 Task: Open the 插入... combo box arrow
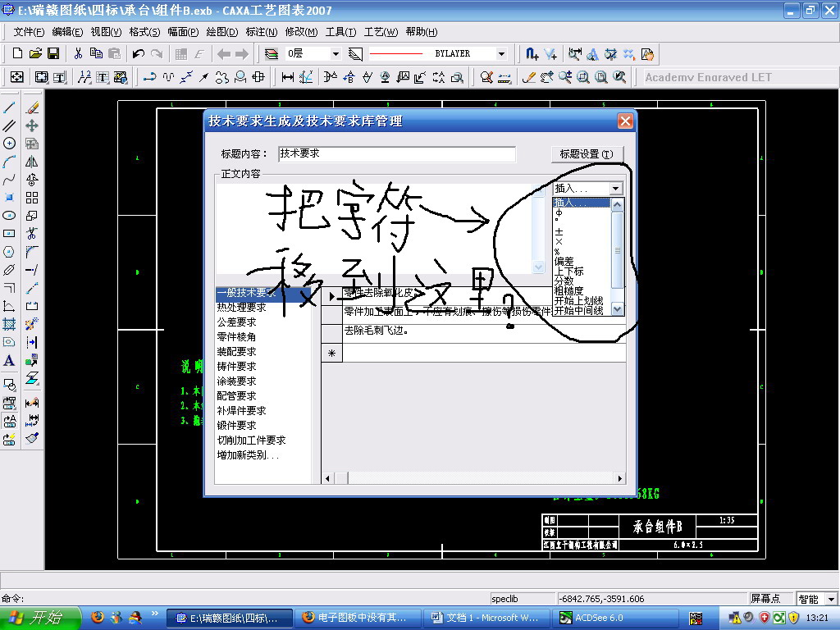[x=615, y=189]
